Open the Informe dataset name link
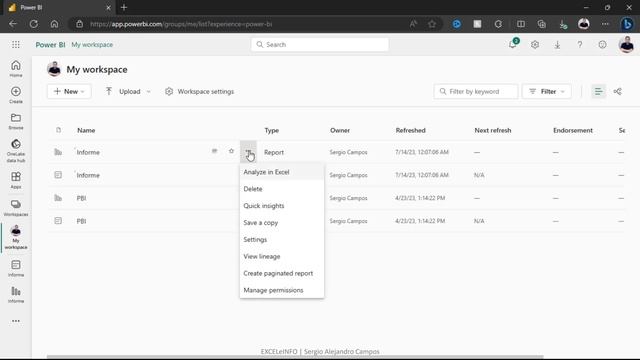 [88, 175]
